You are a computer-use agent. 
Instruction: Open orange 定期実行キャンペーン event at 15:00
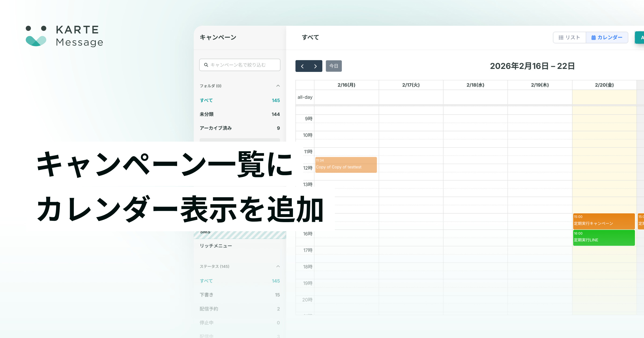(603, 221)
